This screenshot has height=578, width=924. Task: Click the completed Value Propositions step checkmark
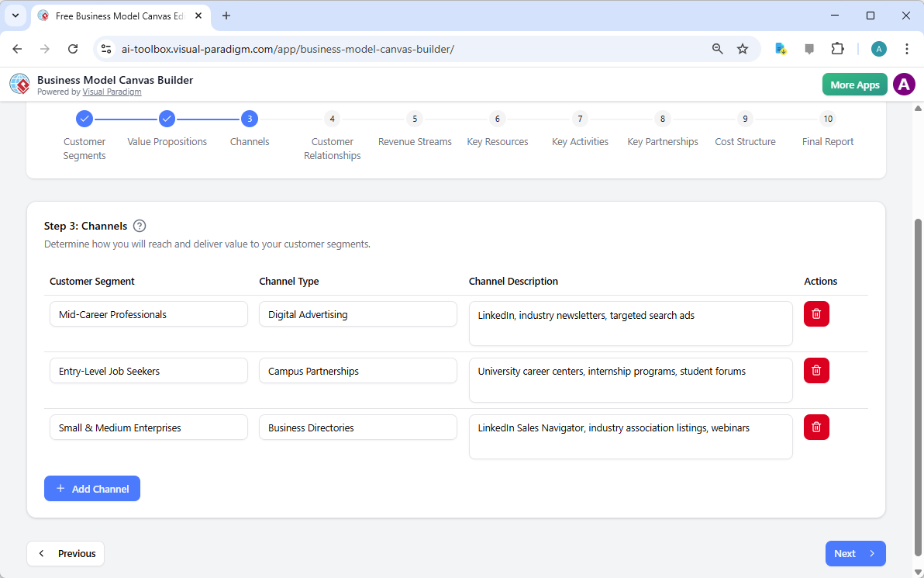(167, 119)
